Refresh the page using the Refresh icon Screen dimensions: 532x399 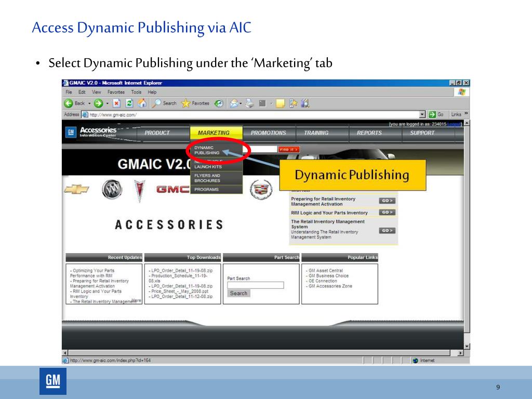[x=129, y=103]
